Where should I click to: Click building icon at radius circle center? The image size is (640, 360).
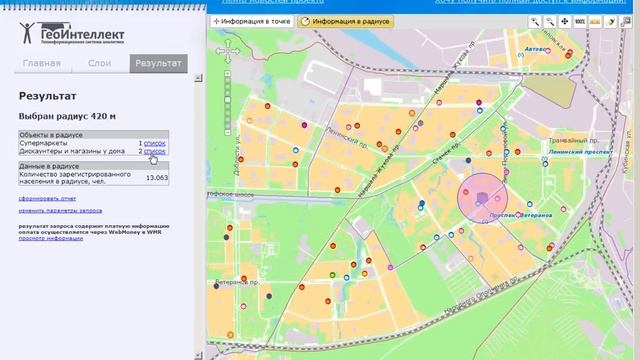(x=482, y=198)
